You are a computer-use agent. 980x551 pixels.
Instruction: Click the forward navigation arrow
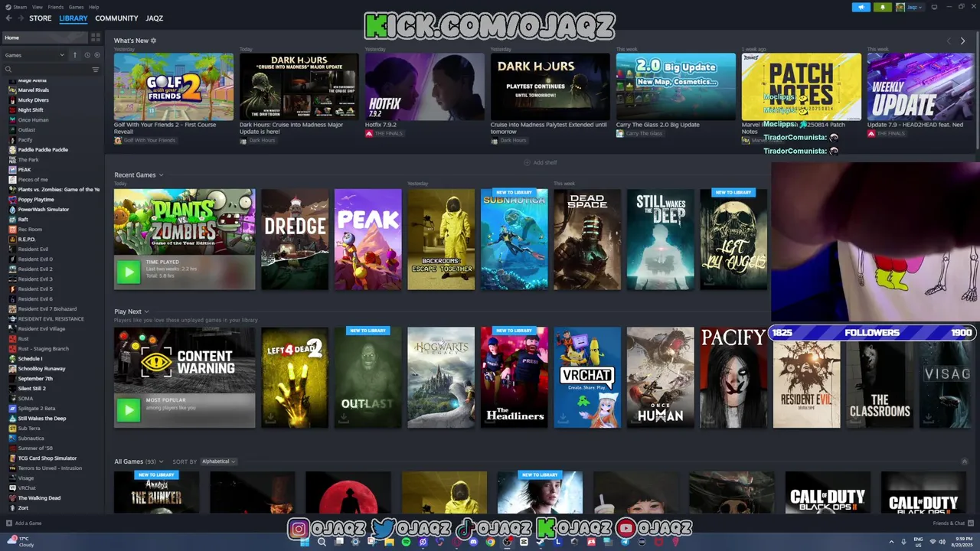20,18
